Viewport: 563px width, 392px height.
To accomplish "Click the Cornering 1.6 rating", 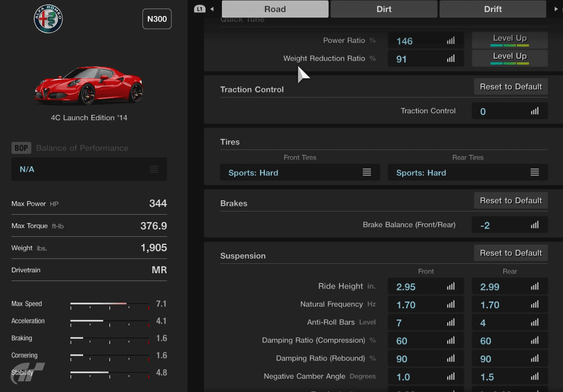I will [161, 355].
